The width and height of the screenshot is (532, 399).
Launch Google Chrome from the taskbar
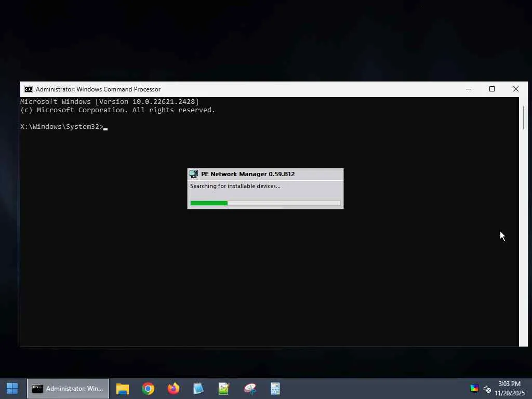pos(148,389)
